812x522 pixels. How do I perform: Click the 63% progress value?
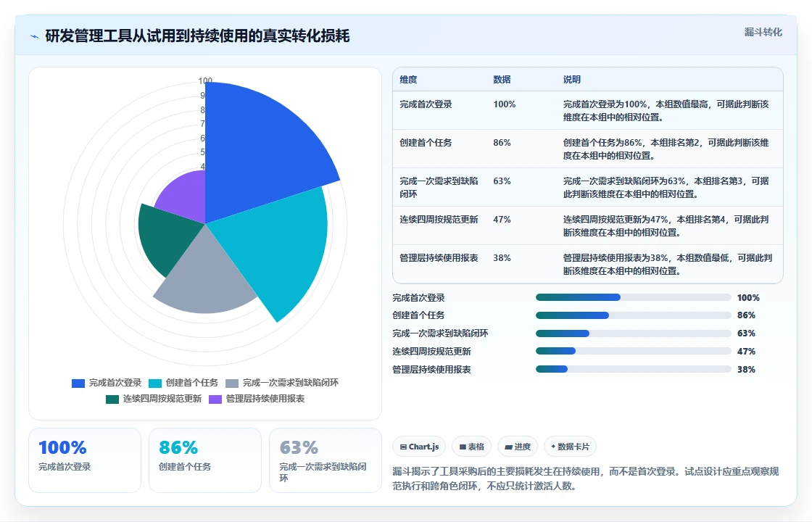click(746, 333)
